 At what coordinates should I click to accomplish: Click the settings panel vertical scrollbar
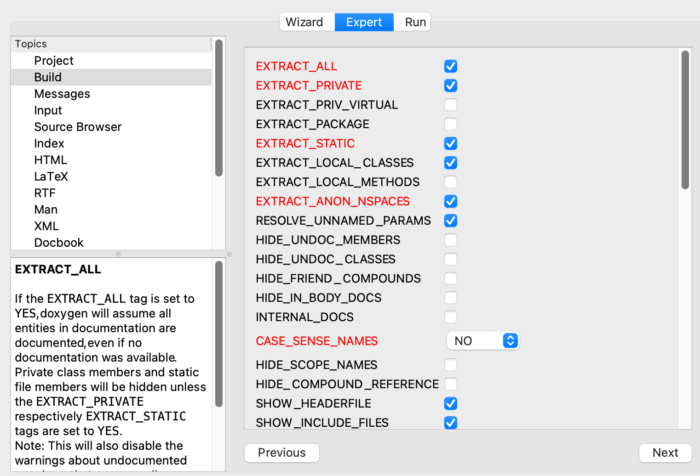[684, 120]
